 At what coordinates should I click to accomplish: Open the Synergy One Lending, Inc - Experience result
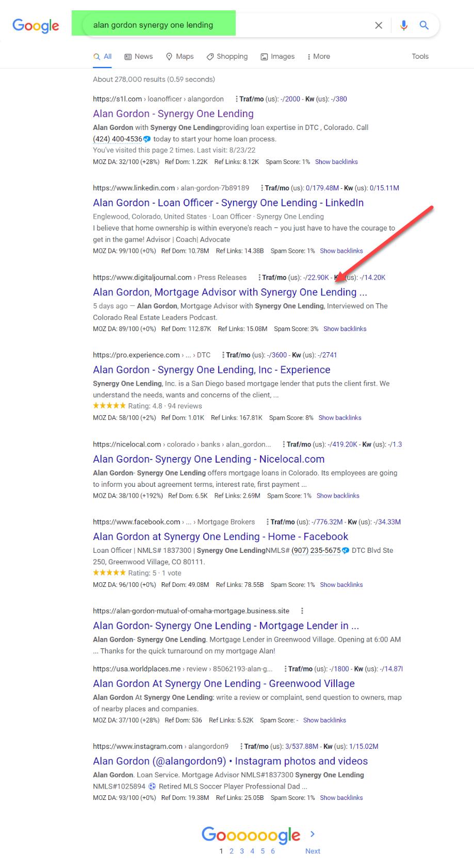(211, 370)
